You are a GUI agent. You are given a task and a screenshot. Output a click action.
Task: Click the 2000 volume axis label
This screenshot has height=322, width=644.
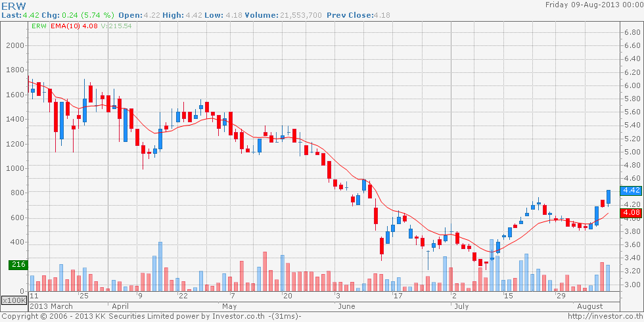(x=14, y=45)
